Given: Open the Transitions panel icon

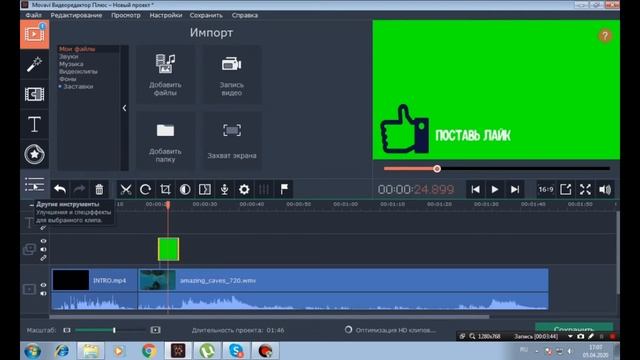Looking at the screenshot, I should pyautogui.click(x=34, y=94).
